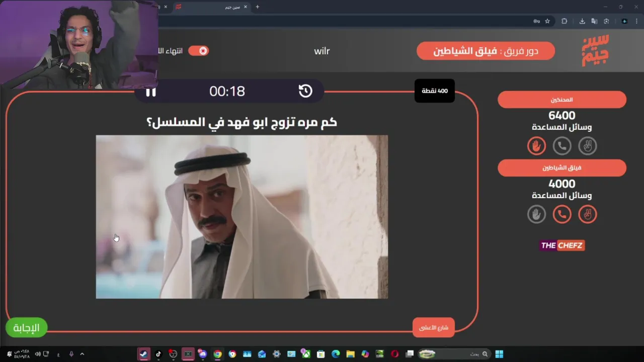
Task: Open the saved passwords key icon
Action: click(x=536, y=21)
